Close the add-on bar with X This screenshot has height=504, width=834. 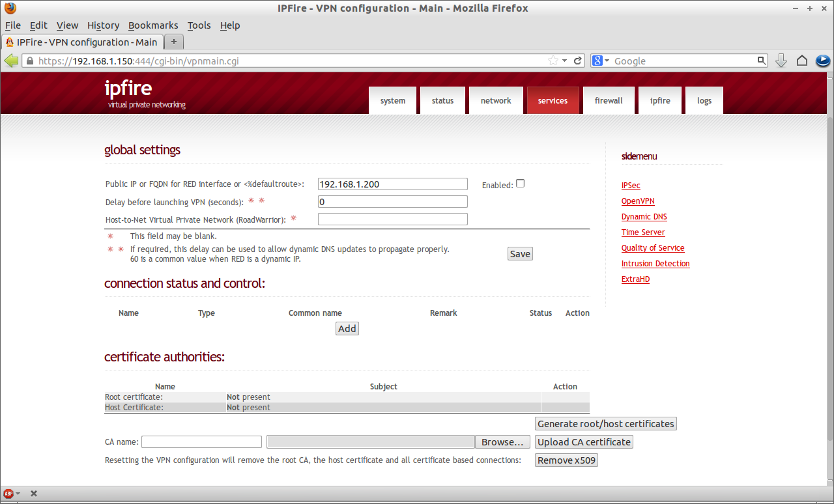click(x=34, y=494)
